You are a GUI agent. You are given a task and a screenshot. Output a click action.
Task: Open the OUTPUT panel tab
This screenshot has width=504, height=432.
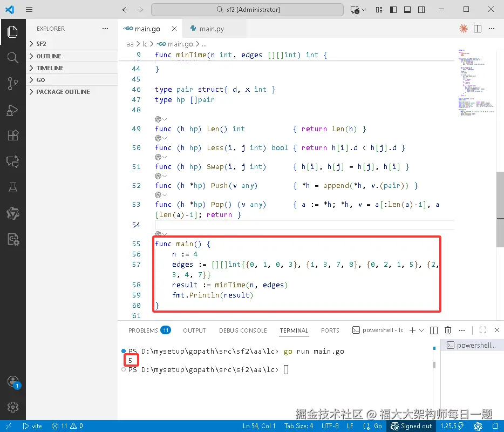click(194, 330)
